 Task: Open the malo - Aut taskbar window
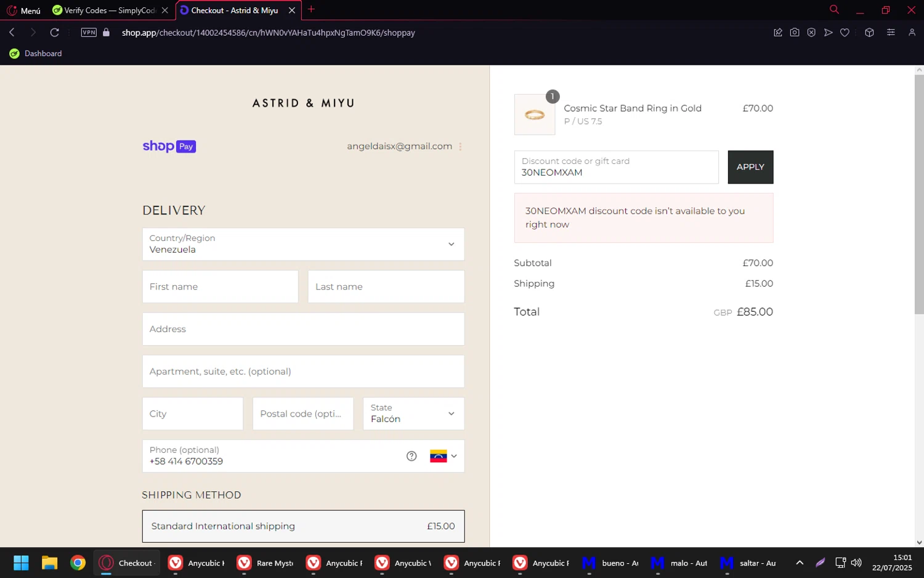tap(679, 563)
